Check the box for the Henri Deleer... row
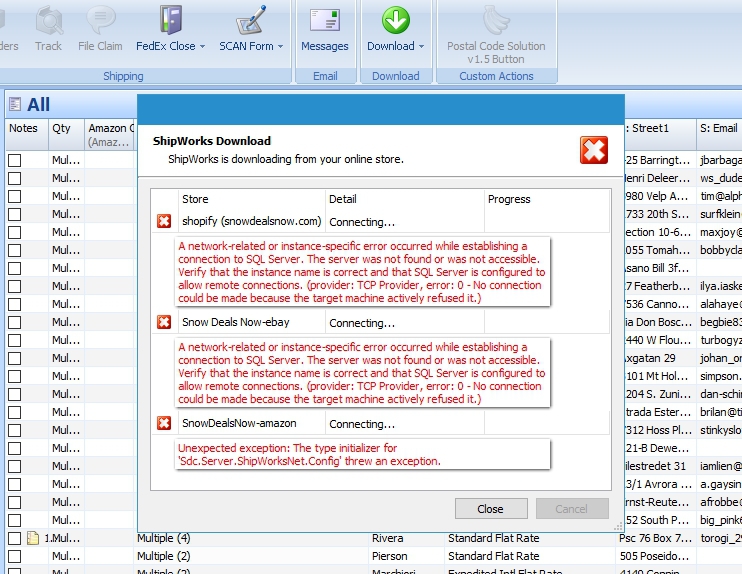The image size is (742, 574). tap(15, 178)
